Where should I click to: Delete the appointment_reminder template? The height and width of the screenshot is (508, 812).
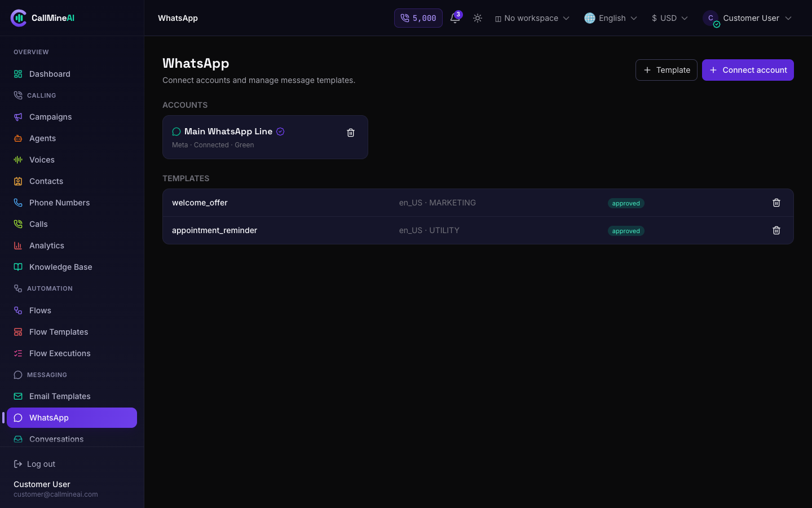pos(776,230)
